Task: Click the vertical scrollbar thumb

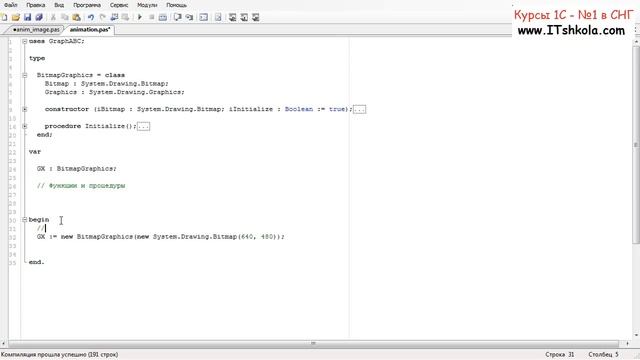Action: pos(636,145)
